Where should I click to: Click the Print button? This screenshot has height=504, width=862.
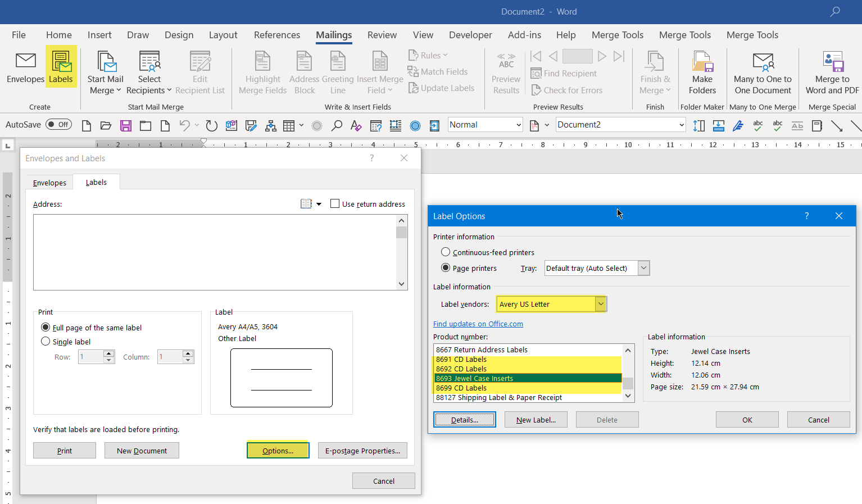point(65,451)
